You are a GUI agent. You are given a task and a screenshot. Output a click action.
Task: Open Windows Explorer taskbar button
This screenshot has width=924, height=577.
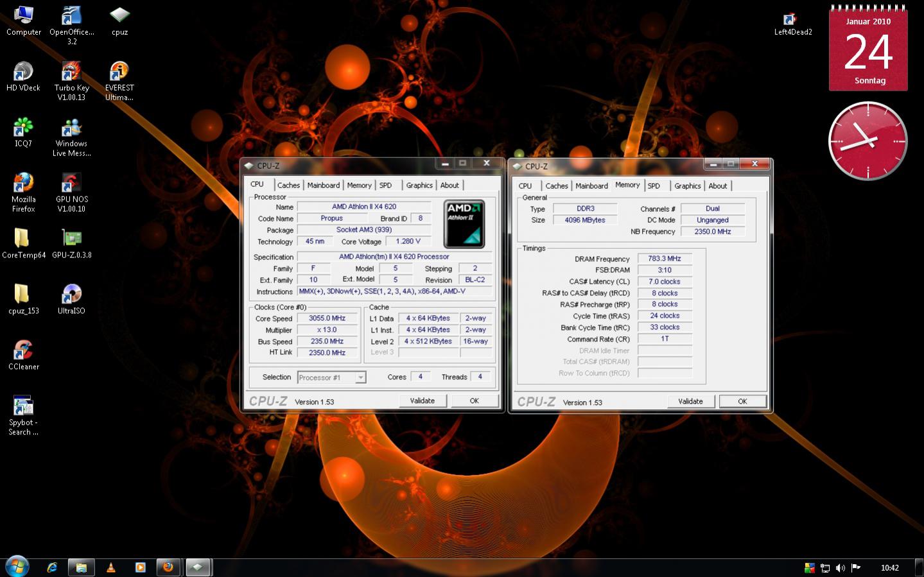point(82,567)
